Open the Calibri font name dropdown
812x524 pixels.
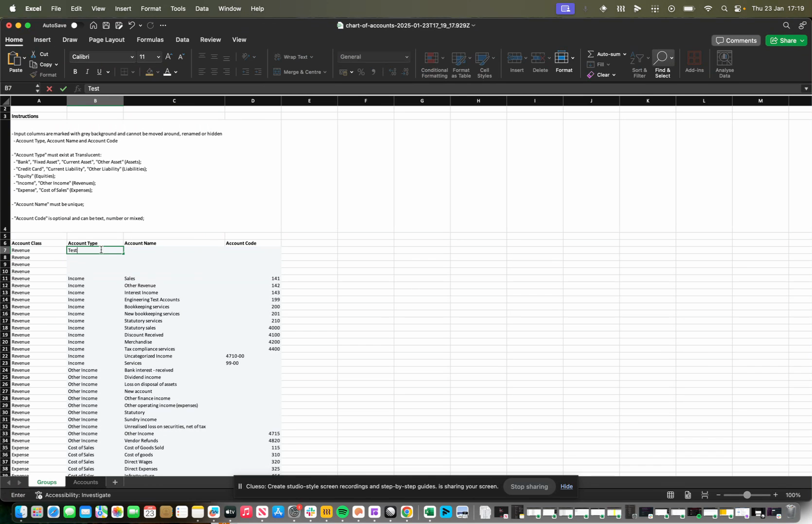click(x=132, y=57)
